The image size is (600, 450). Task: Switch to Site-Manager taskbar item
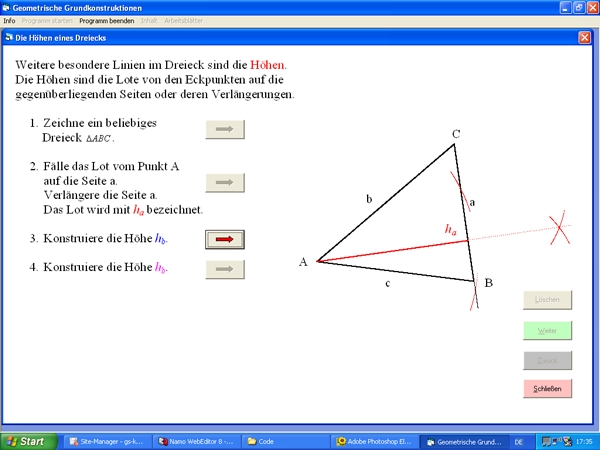(108, 441)
